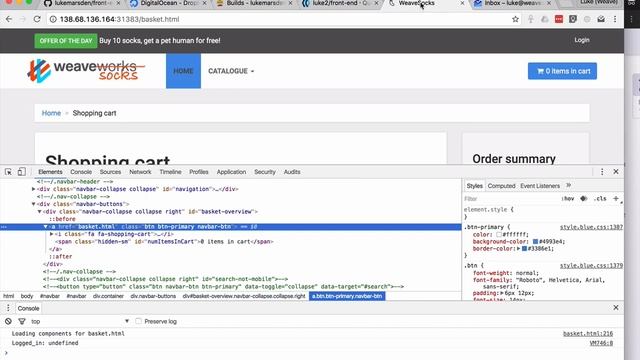Select the Event Listeners sidebar tab
Viewport: 640px width, 360px height.
pos(540,186)
